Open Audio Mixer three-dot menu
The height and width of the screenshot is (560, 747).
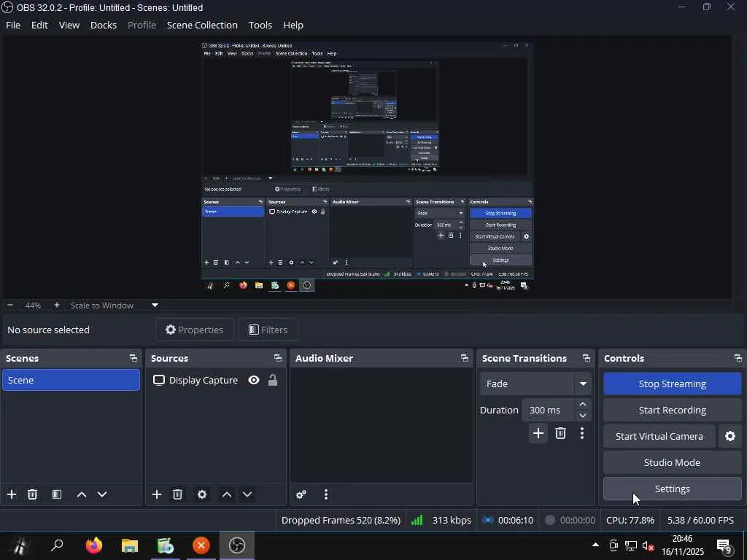coord(326,494)
